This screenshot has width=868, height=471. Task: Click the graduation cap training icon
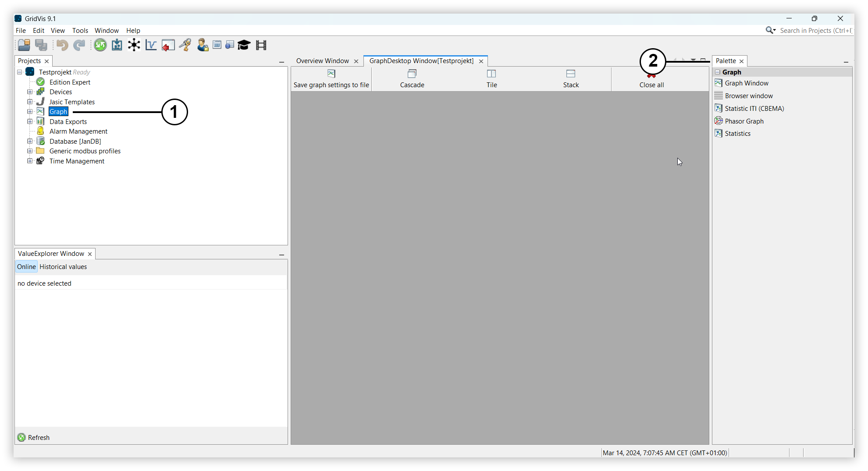(244, 45)
